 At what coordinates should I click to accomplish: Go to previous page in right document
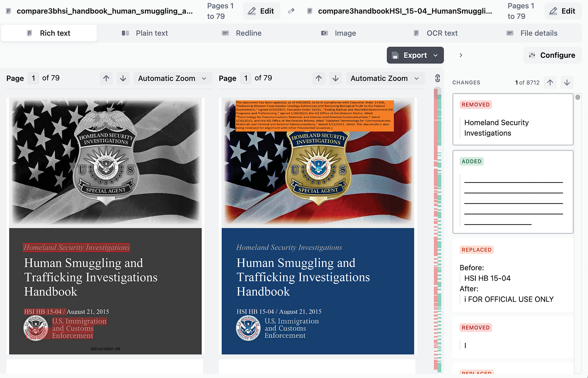tap(319, 78)
